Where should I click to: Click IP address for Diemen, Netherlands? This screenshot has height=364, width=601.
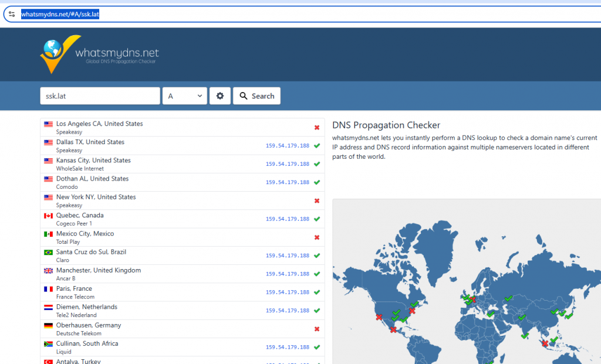pos(287,311)
